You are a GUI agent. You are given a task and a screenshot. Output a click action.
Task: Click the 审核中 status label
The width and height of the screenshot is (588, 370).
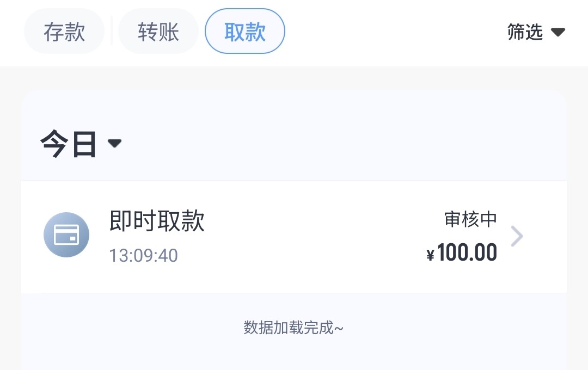click(x=471, y=220)
